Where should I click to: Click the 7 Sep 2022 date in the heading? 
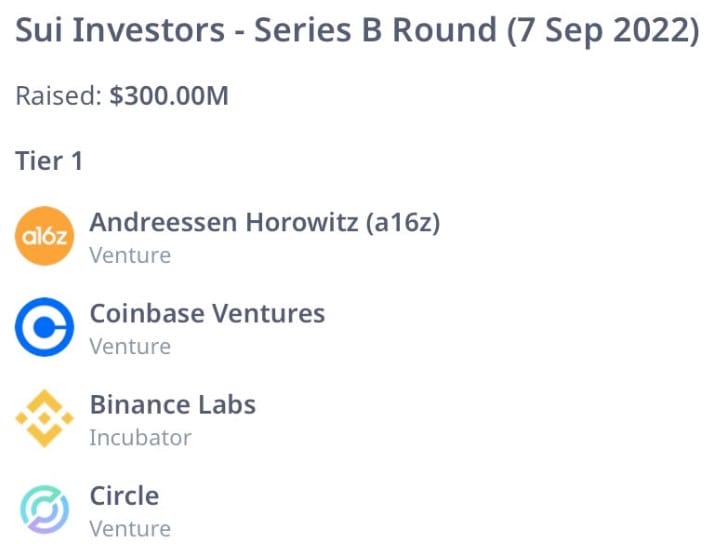point(603,31)
